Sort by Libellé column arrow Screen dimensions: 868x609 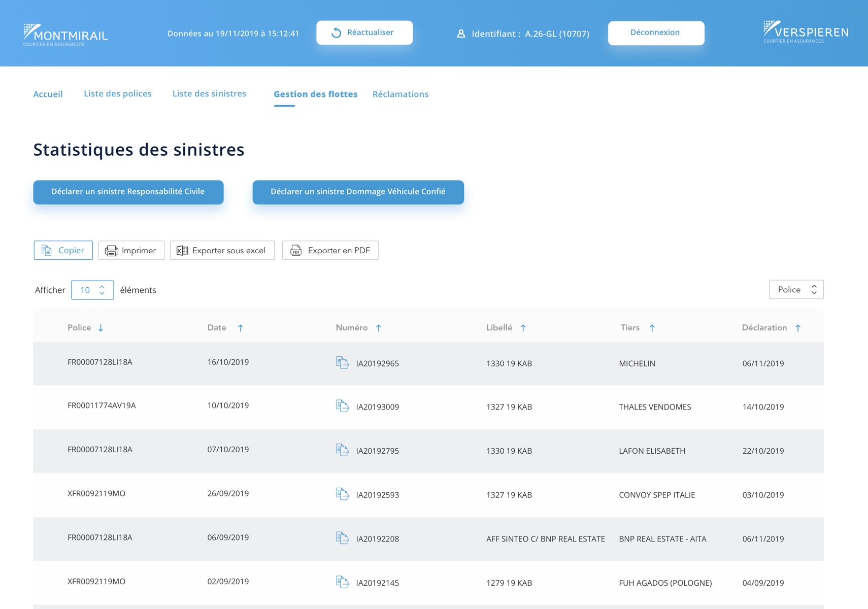pos(523,328)
